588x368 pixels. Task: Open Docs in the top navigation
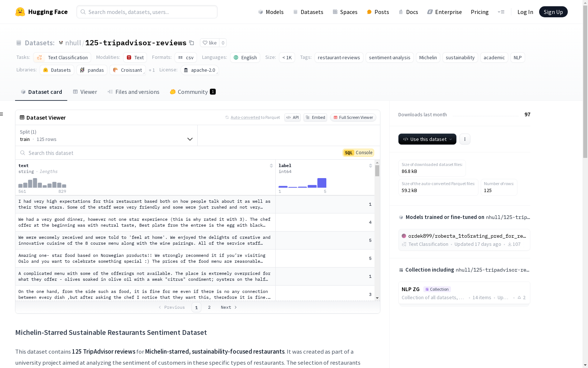click(x=408, y=12)
